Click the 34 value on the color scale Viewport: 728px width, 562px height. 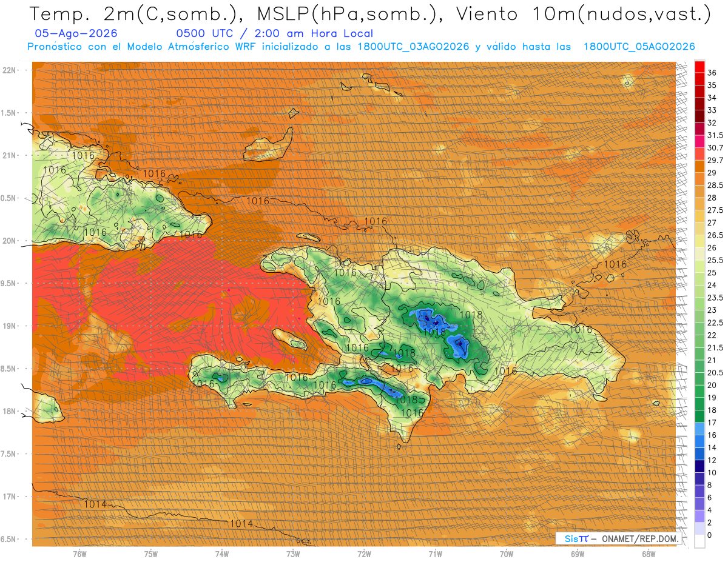(x=712, y=98)
